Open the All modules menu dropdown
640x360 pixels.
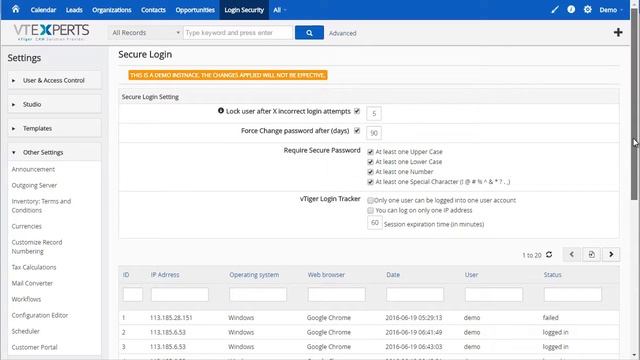pos(279,10)
